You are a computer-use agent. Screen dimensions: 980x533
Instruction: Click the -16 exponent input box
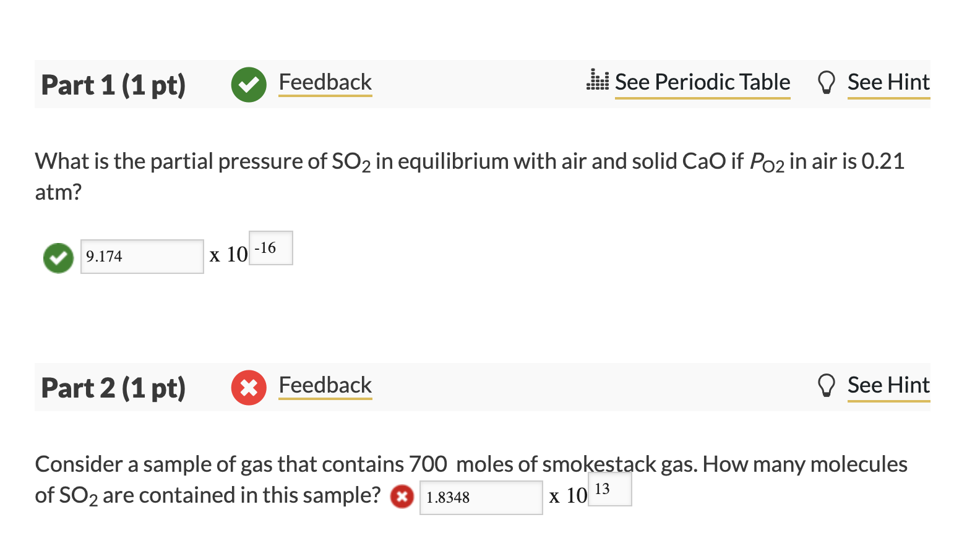[x=271, y=248]
